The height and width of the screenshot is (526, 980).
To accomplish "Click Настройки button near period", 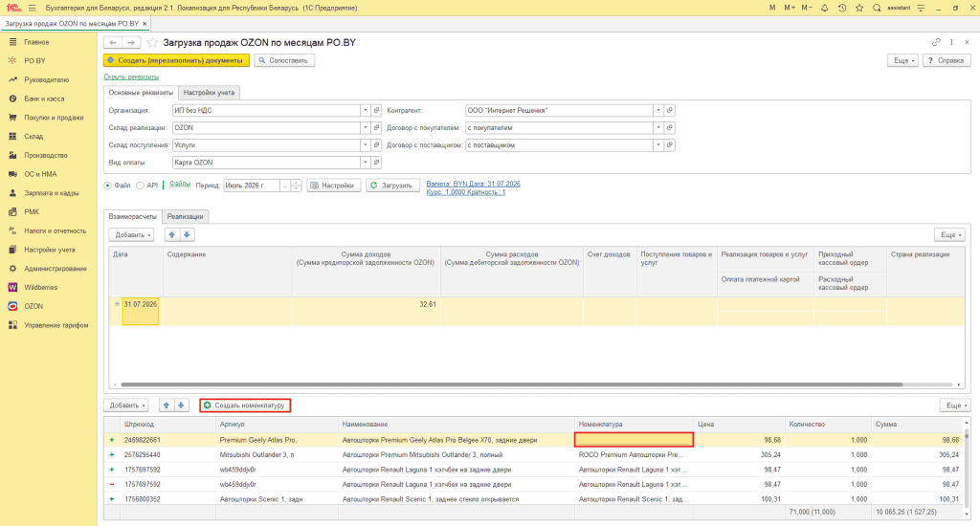I will coord(334,186).
